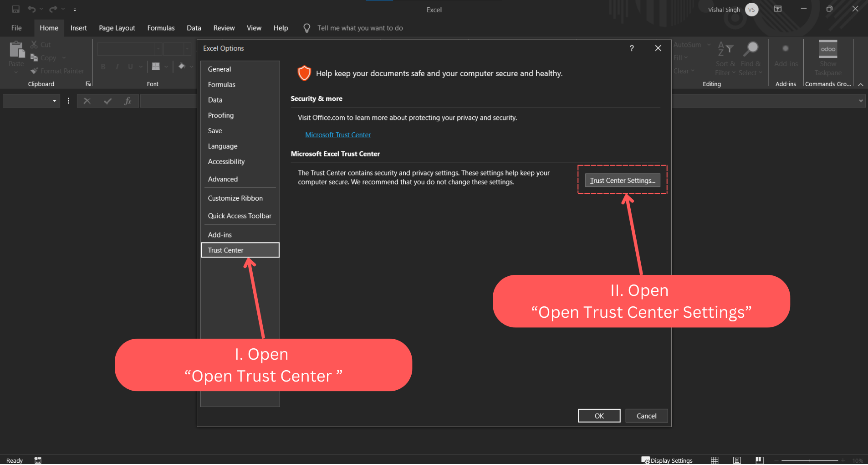Viewport: 868px width, 465px height.
Task: Click the dialog Help question mark
Action: (x=632, y=48)
